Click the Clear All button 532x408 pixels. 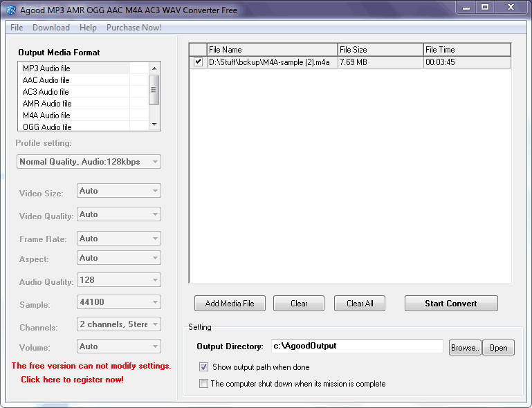click(x=360, y=303)
